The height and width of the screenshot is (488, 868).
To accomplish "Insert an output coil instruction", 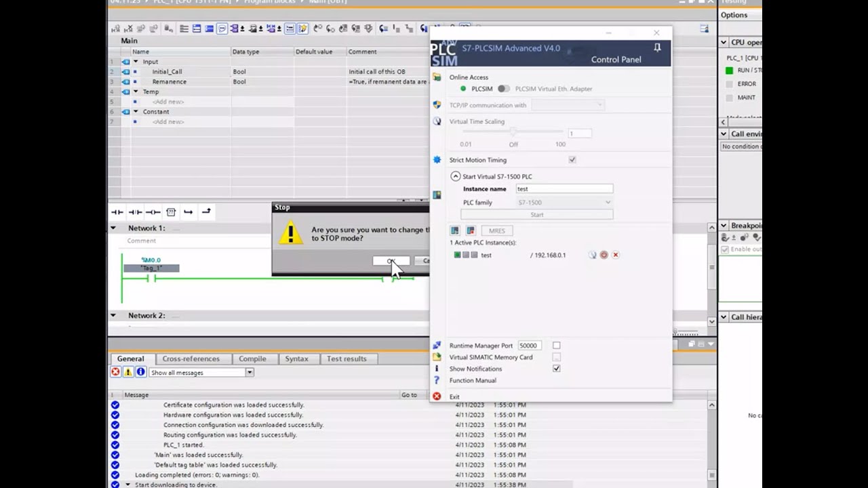I will [153, 212].
